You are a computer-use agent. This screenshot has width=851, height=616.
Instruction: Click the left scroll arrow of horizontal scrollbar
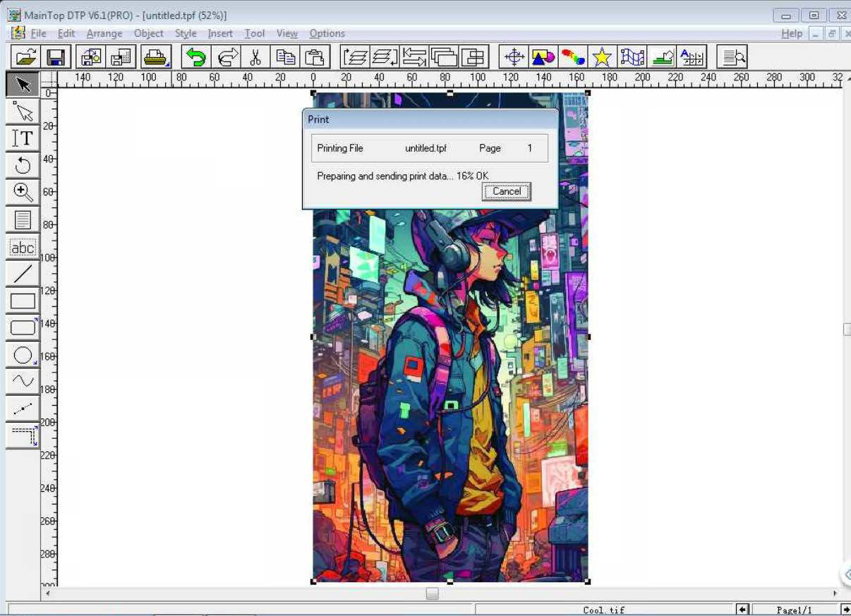(49, 594)
